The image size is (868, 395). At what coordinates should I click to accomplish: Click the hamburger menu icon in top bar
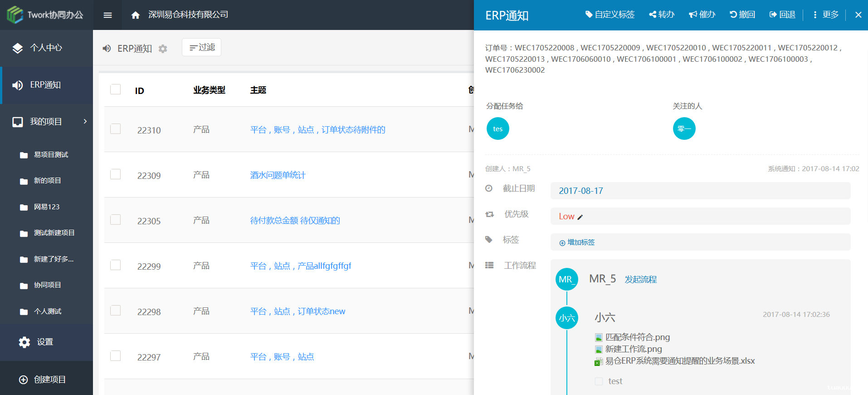107,15
